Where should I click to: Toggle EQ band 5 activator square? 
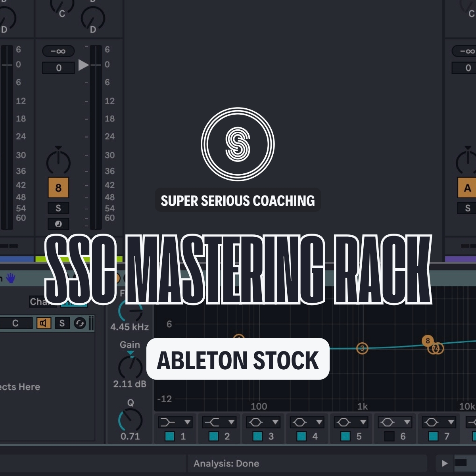pos(345,436)
